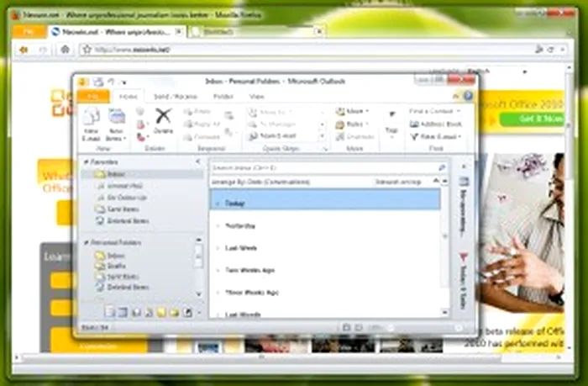Image resolution: width=588 pixels, height=386 pixels.
Task: Expand the To-Do Bar collapse arrow
Action: pos(464,167)
